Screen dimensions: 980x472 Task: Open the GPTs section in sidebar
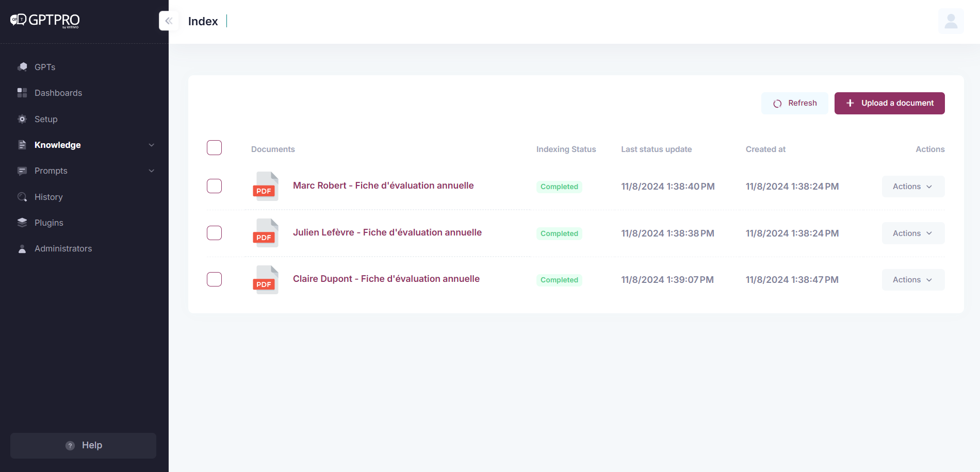(23, 67)
